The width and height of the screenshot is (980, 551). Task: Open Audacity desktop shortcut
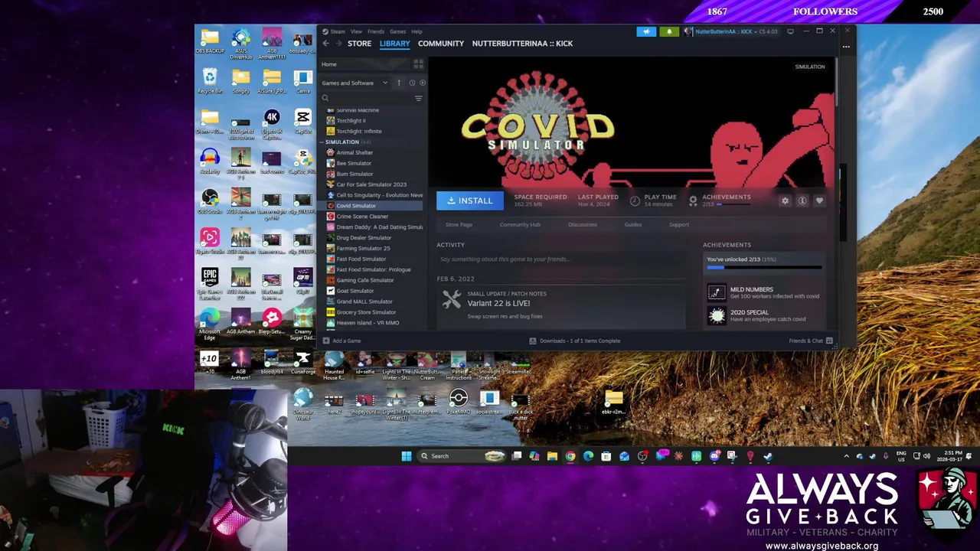(210, 161)
